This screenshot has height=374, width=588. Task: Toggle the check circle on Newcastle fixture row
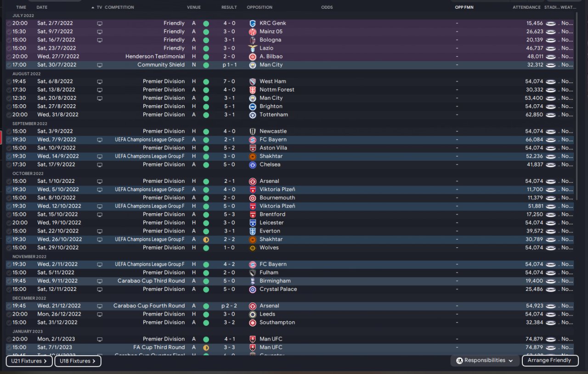click(9, 131)
